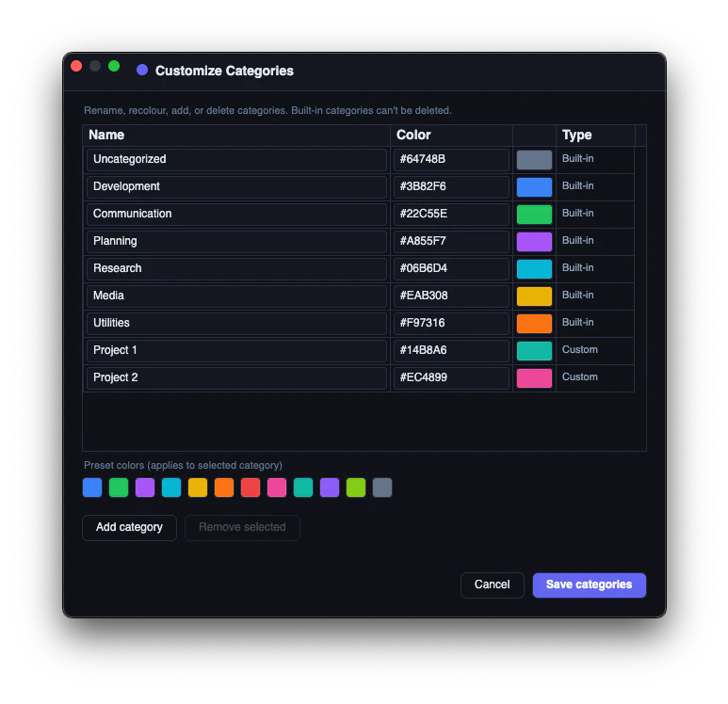The width and height of the screenshot is (728, 704).
Task: Click the Planning name input
Action: pos(236,242)
